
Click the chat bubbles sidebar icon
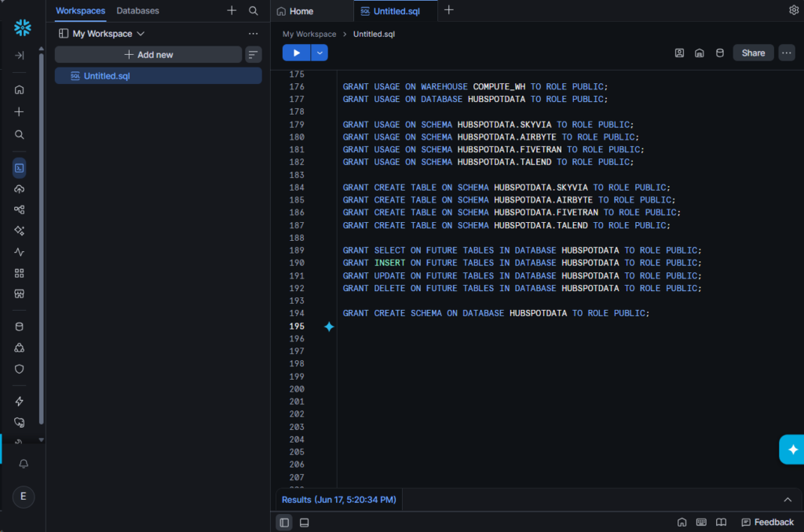[x=20, y=422]
